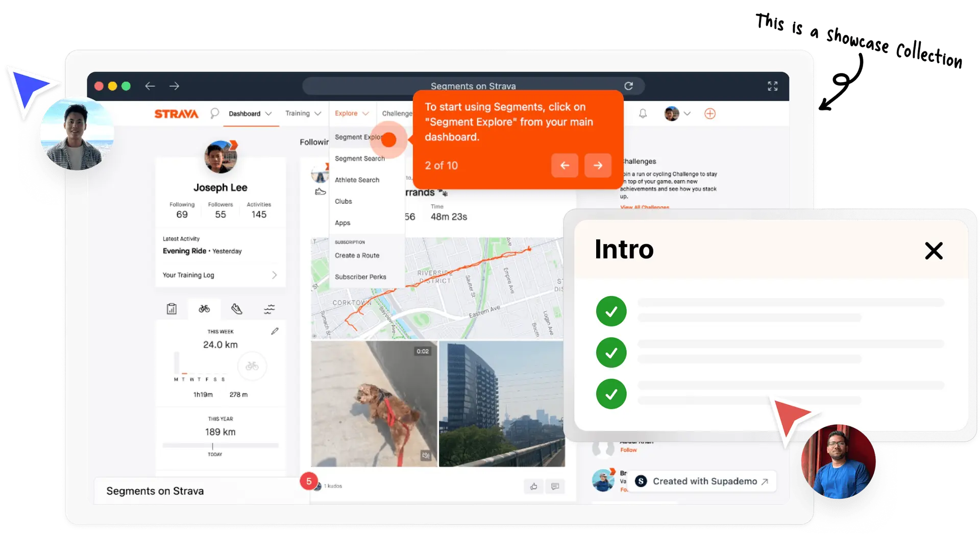Open Subscriber Perks entry
The image size is (980, 534).
click(x=360, y=277)
